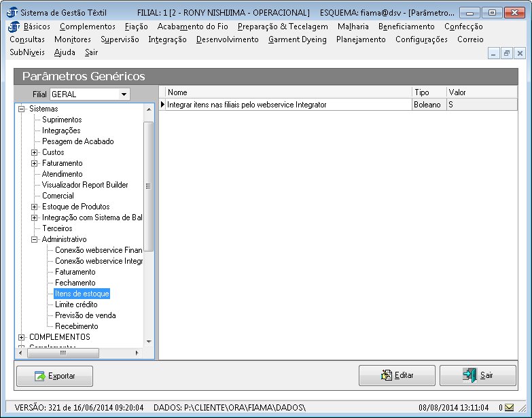The height and width of the screenshot is (418, 532).
Task: Select Previsão de venda in the tree
Action: (85, 315)
